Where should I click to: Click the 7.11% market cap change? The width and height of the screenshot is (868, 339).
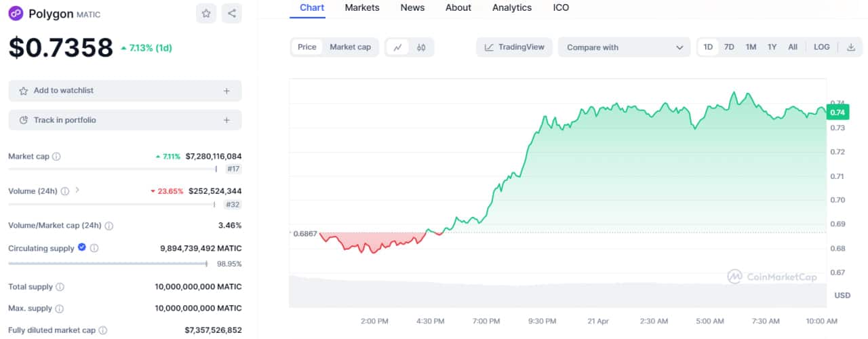168,157
